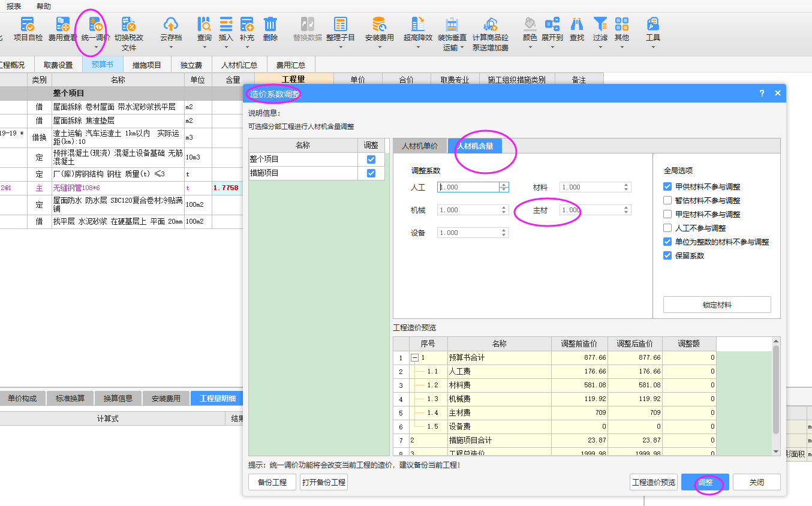The image size is (812, 506).
Task: Click the 替换数据 toolbar icon
Action: click(x=307, y=24)
